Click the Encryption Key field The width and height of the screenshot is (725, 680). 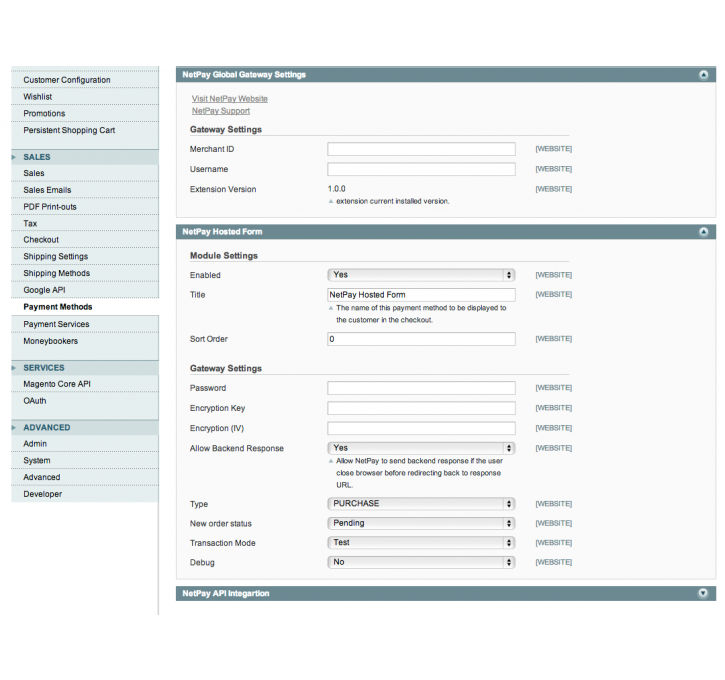421,408
